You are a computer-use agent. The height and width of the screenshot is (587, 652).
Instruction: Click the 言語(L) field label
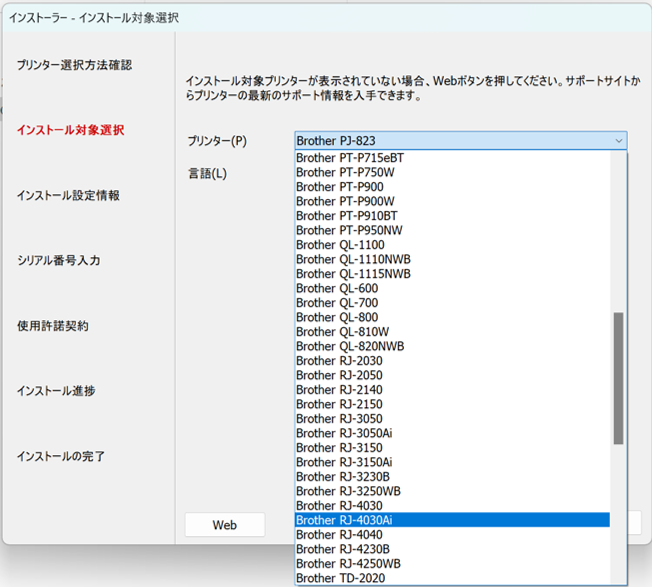coord(207,173)
